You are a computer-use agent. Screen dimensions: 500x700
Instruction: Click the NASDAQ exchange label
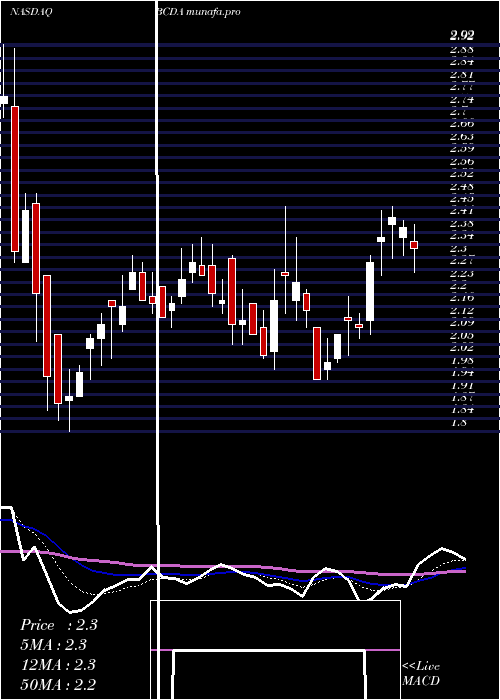31,12
